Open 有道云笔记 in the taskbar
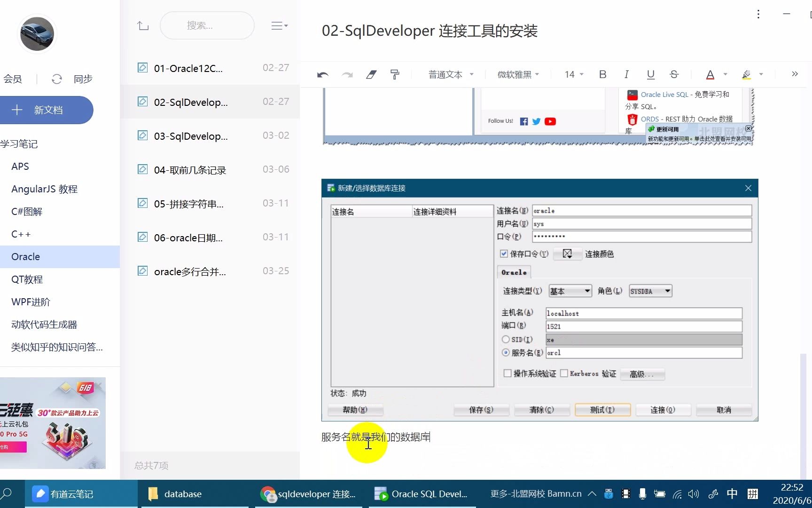The width and height of the screenshot is (812, 508). coord(81,494)
